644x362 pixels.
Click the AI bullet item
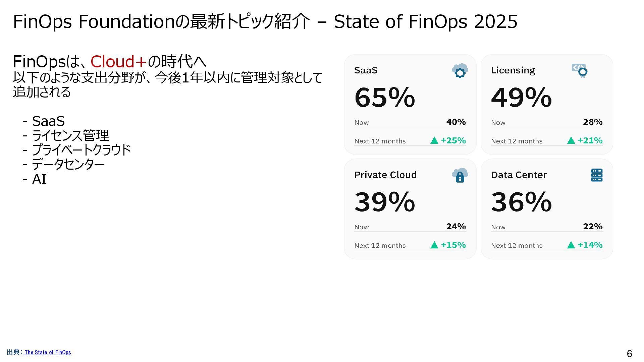39,179
